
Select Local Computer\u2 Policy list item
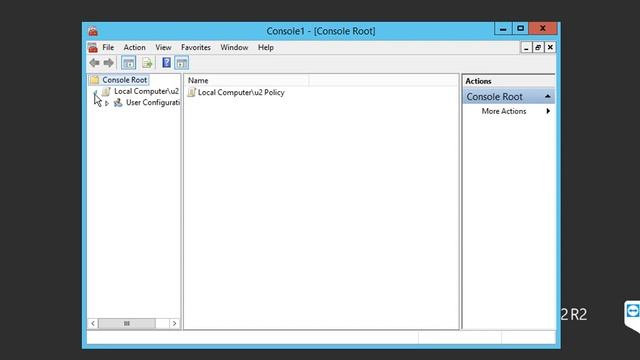click(241, 92)
